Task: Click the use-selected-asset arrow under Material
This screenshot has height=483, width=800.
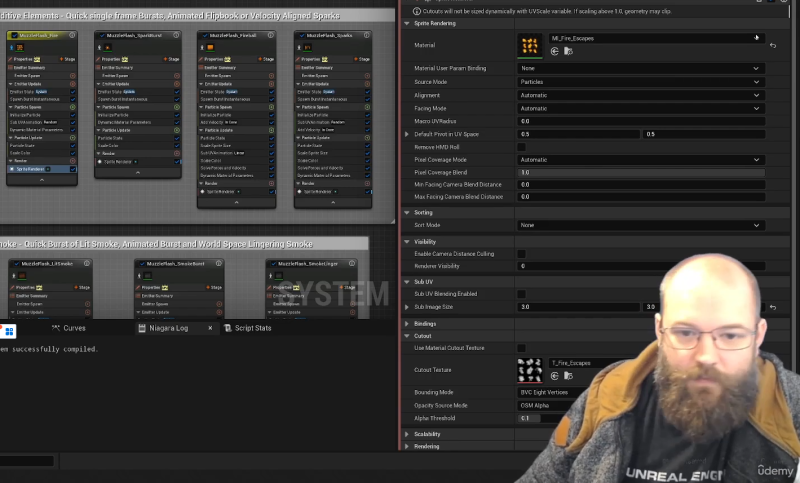Action: (x=554, y=51)
